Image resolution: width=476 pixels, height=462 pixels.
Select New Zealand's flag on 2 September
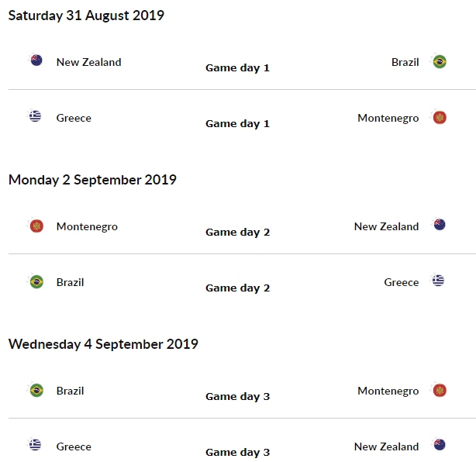click(x=440, y=226)
